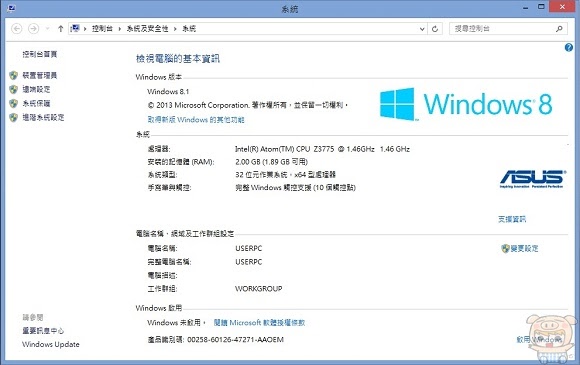This screenshot has width=580, height=365.
Task: Open Help with blue question mark
Action: pyautogui.click(x=569, y=47)
